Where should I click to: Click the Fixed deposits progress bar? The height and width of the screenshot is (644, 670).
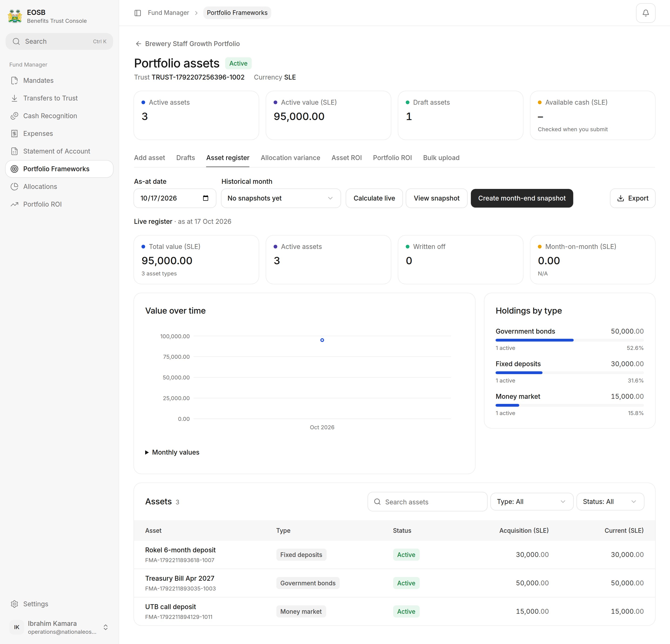tap(569, 372)
